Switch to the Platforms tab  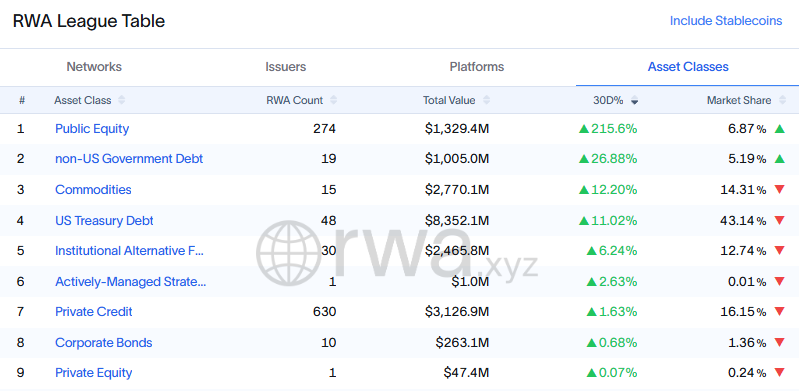point(477,67)
